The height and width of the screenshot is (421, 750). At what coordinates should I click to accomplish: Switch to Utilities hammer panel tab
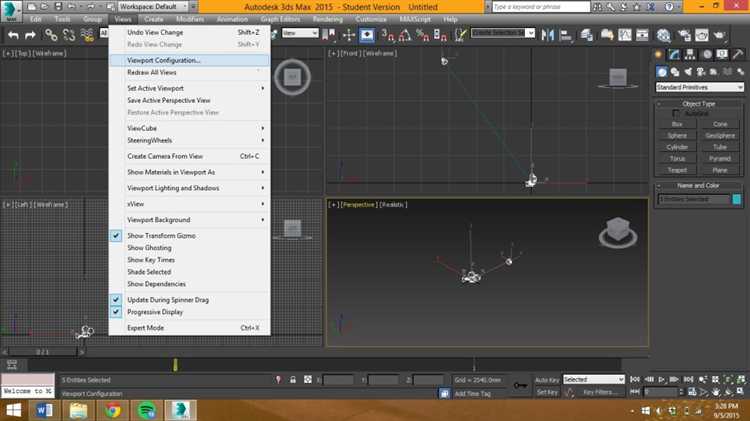click(738, 54)
